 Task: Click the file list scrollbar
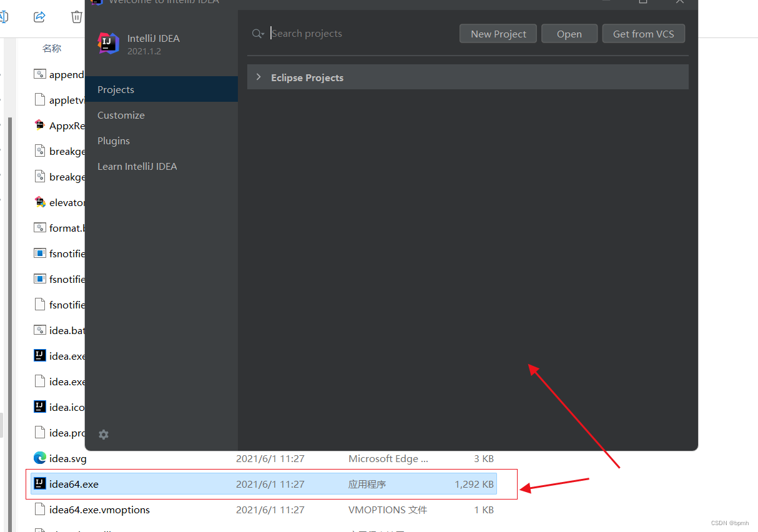pyautogui.click(x=9, y=250)
